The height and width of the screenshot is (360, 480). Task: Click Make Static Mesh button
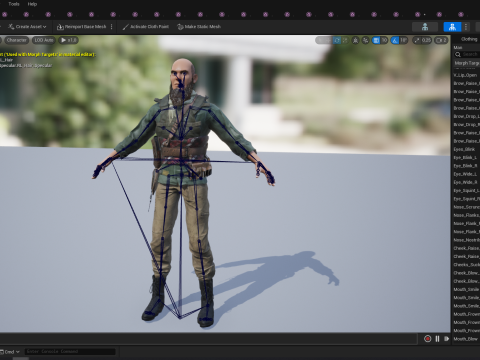pyautogui.click(x=199, y=27)
